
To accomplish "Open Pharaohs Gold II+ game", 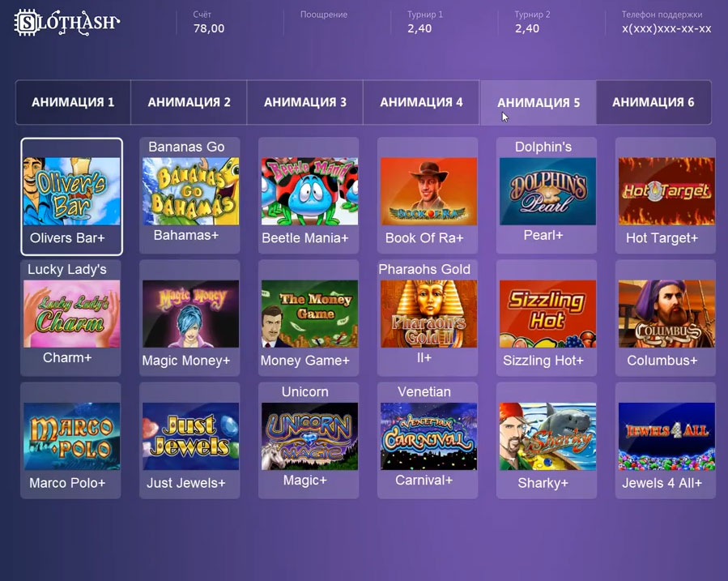I will (428, 318).
